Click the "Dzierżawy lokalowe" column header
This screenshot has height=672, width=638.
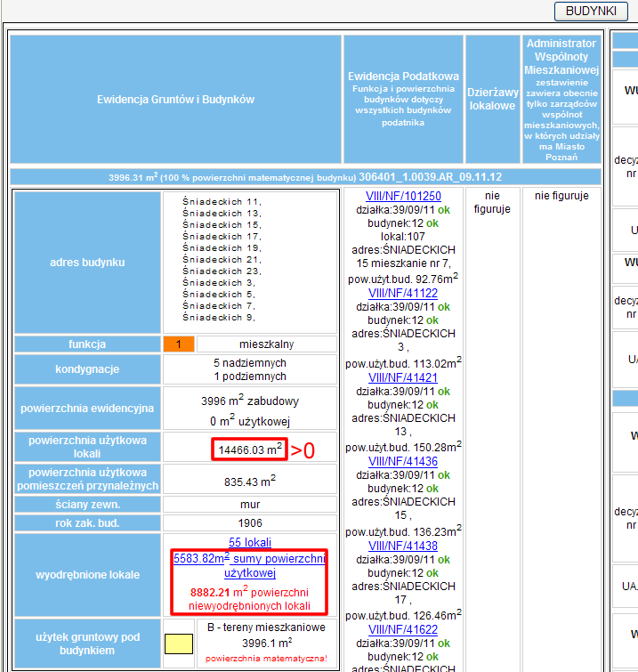pos(491,99)
